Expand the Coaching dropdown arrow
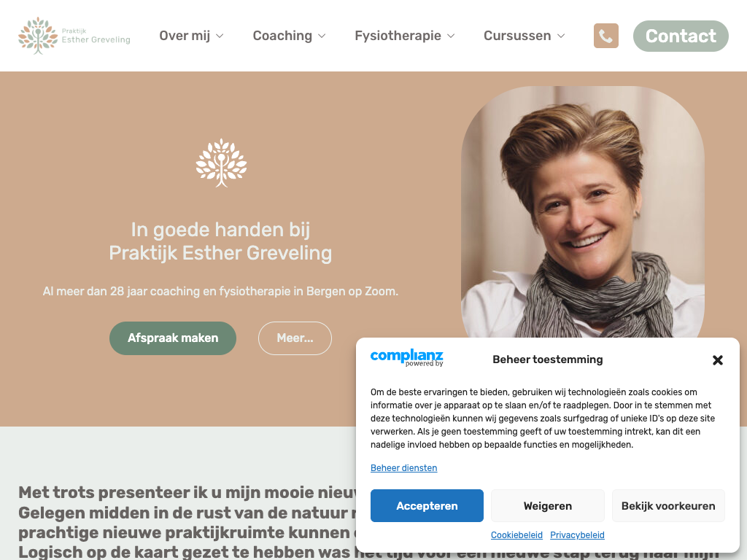Viewport: 747px width, 560px height. coord(322,36)
